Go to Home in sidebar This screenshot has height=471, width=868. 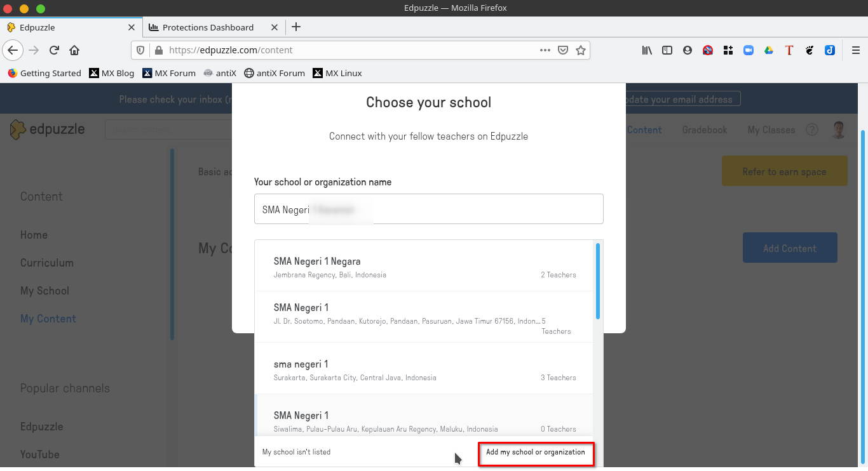pos(34,235)
